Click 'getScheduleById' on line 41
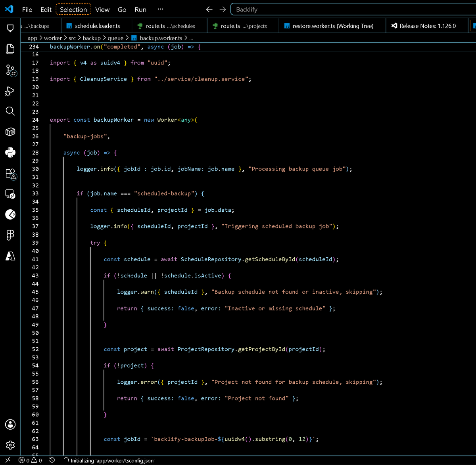Image resolution: width=476 pixels, height=465 pixels. tap(270, 259)
